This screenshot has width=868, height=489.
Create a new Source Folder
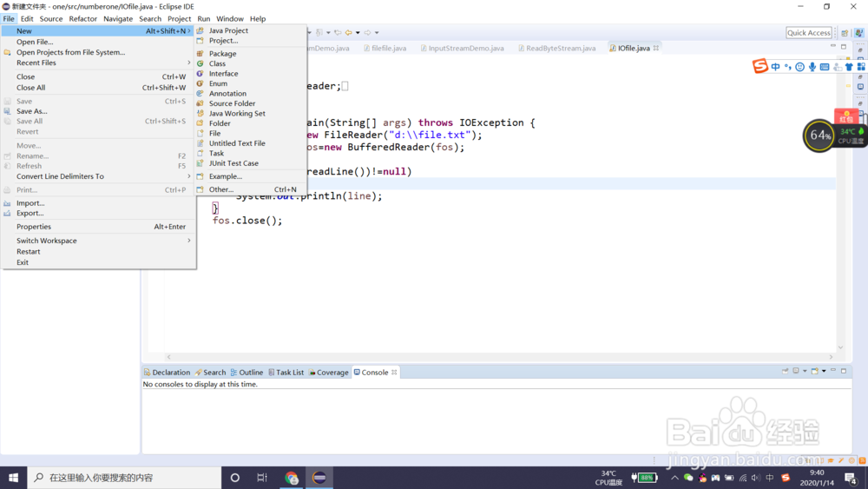[x=251, y=103]
